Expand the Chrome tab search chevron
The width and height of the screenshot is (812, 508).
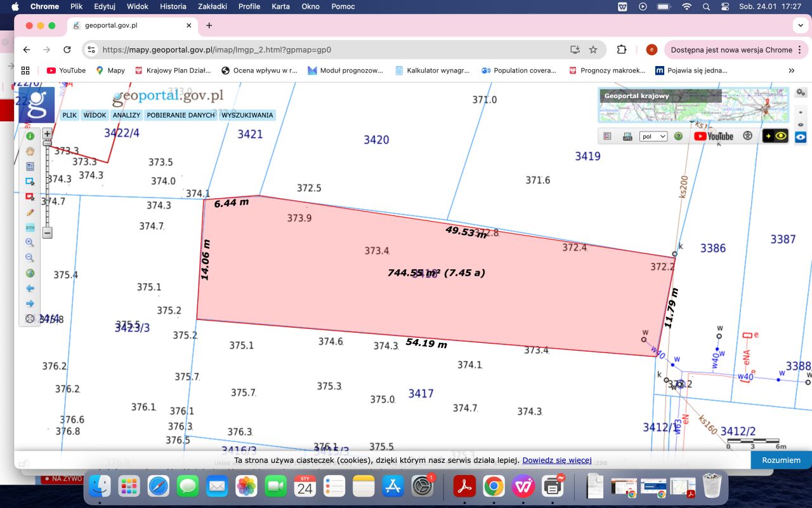tap(799, 25)
